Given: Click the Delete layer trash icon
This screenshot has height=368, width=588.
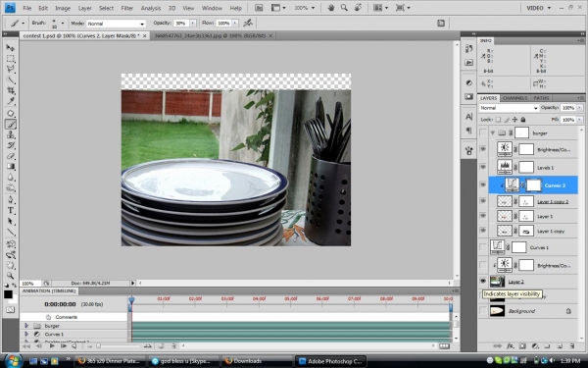Looking at the screenshot, I should click(x=571, y=345).
